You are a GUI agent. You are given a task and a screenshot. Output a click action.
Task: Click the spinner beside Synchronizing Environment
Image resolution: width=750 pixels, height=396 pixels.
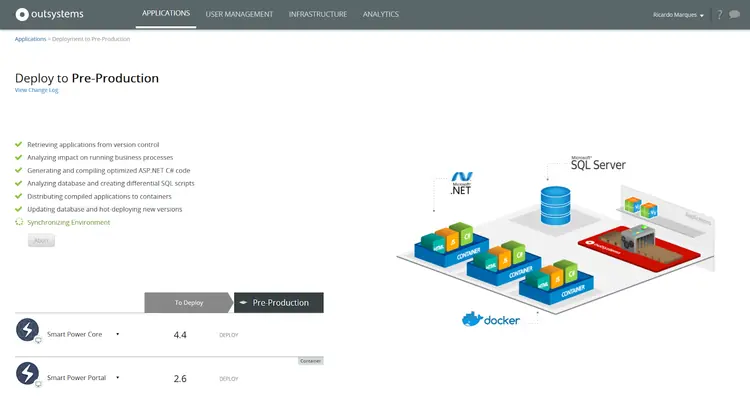pyautogui.click(x=19, y=222)
